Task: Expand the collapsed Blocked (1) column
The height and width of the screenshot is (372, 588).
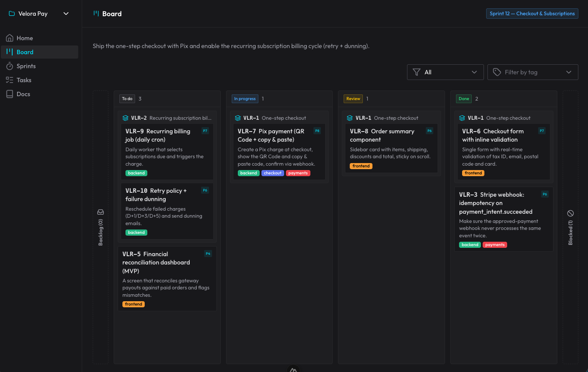Action: point(570,227)
